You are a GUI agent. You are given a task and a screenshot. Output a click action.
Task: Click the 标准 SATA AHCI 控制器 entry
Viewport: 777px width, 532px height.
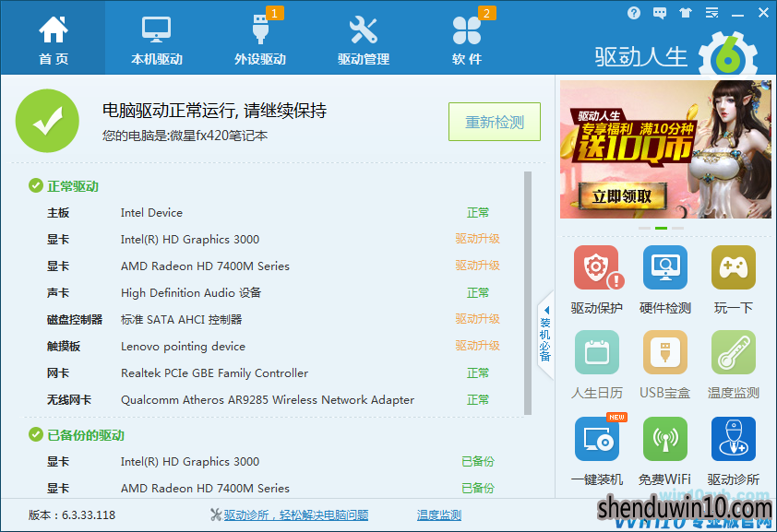coord(182,320)
